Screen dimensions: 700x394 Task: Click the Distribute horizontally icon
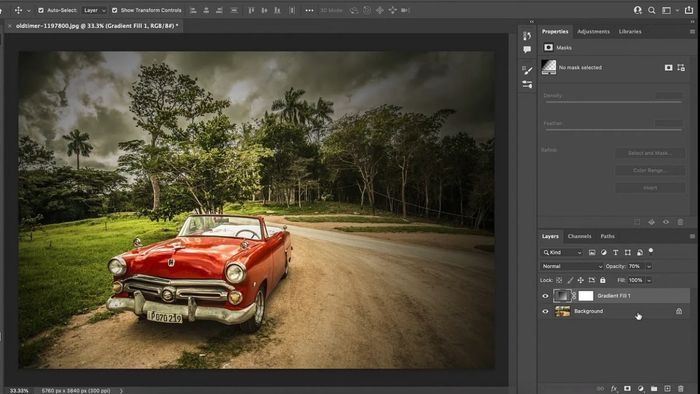pos(292,10)
